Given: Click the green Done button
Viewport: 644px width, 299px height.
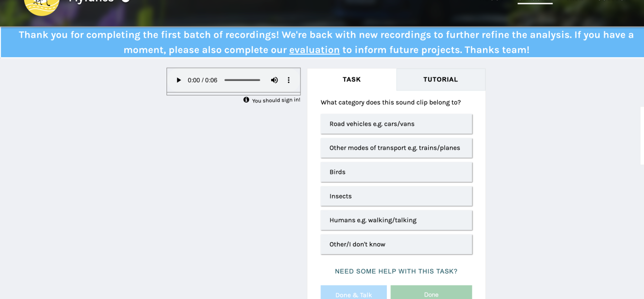Looking at the screenshot, I should 431,292.
